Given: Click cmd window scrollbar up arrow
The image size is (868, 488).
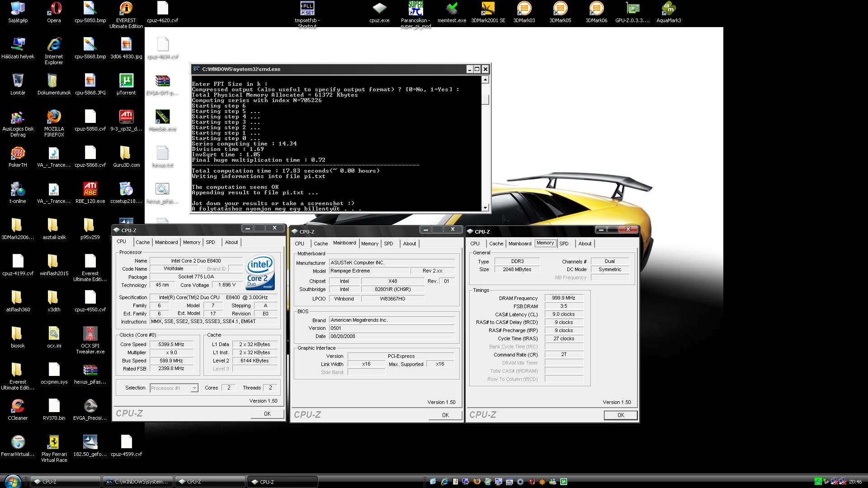Looking at the screenshot, I should click(485, 80).
